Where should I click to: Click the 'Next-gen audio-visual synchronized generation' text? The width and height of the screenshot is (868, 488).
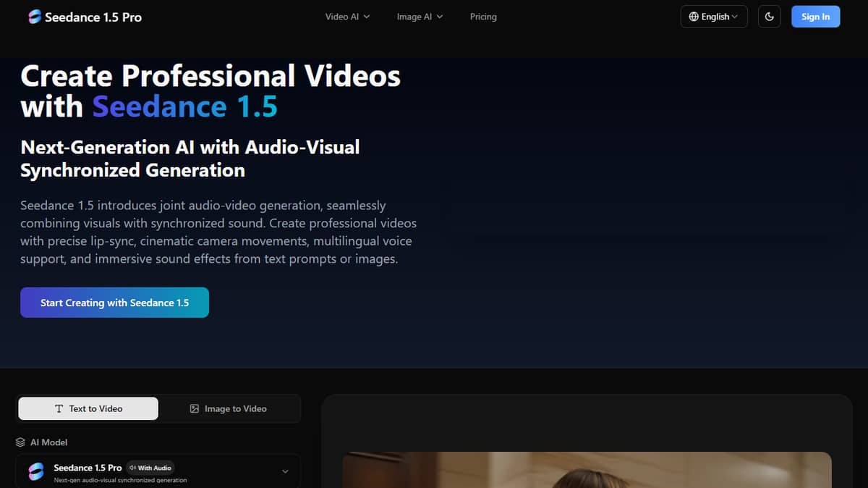tap(120, 480)
